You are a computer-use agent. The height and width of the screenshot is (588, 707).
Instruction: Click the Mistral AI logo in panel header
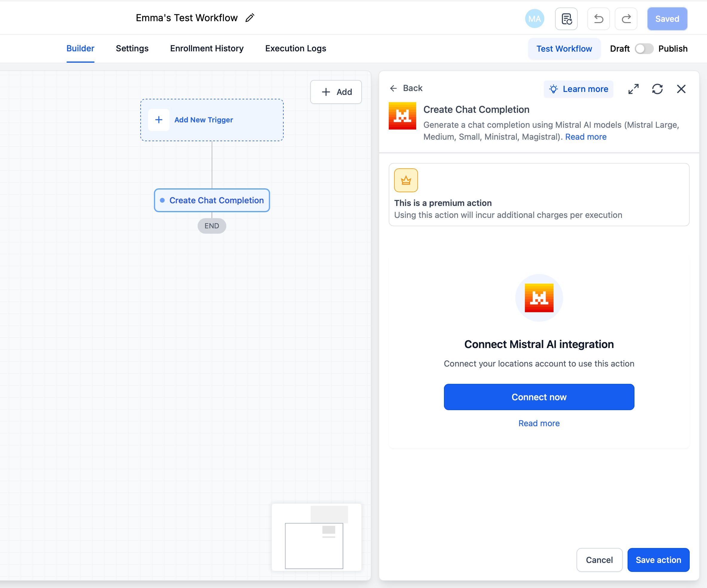coord(402,116)
